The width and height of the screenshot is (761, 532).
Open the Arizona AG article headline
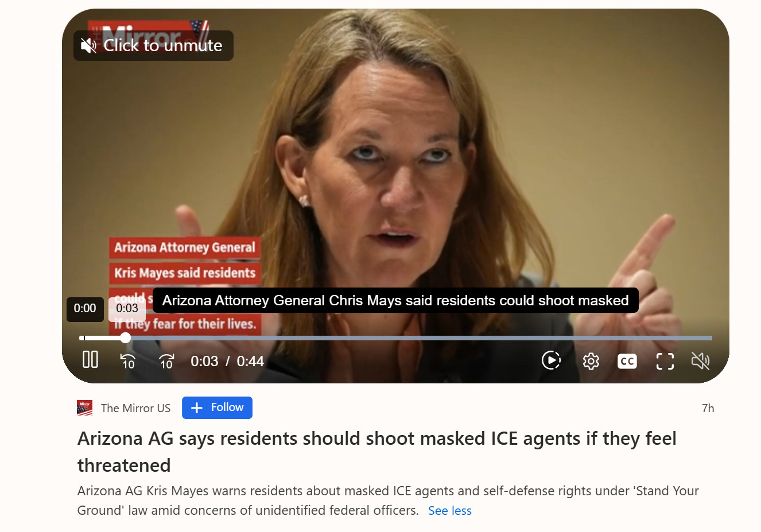pos(377,452)
